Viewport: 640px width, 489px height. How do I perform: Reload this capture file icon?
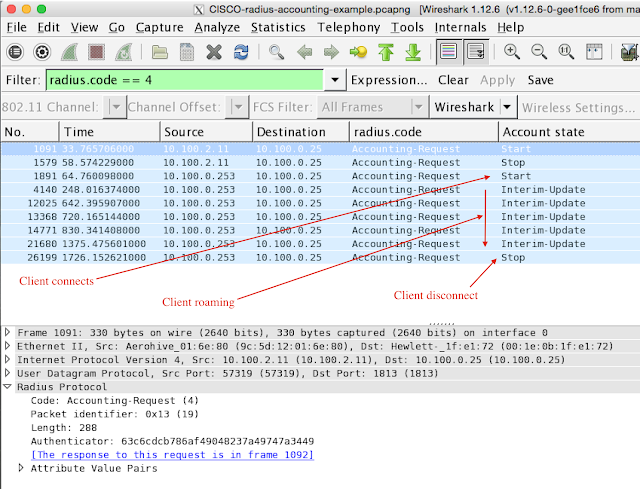(241, 52)
